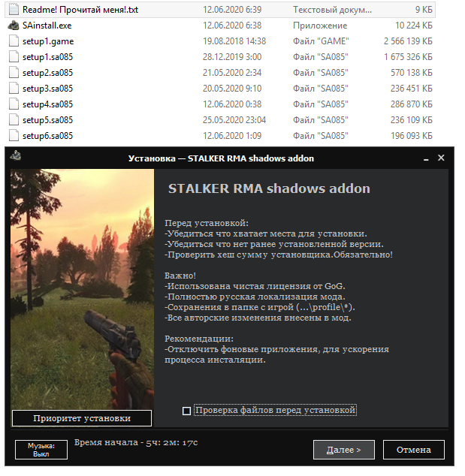Select the setup6.sa085 file icon

(x=14, y=136)
